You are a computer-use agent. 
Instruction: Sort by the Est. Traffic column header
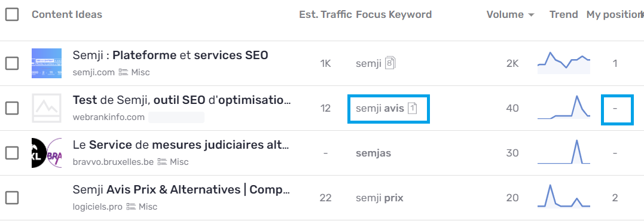(325, 15)
